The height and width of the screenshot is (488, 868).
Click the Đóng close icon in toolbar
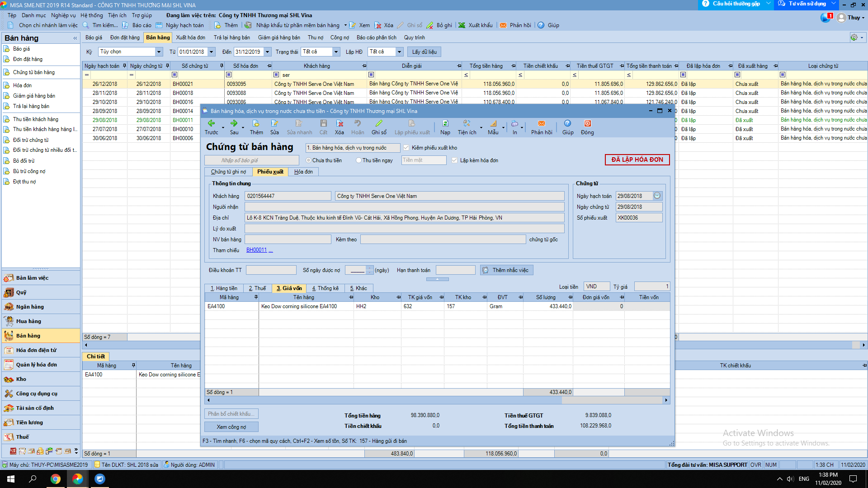[587, 123]
